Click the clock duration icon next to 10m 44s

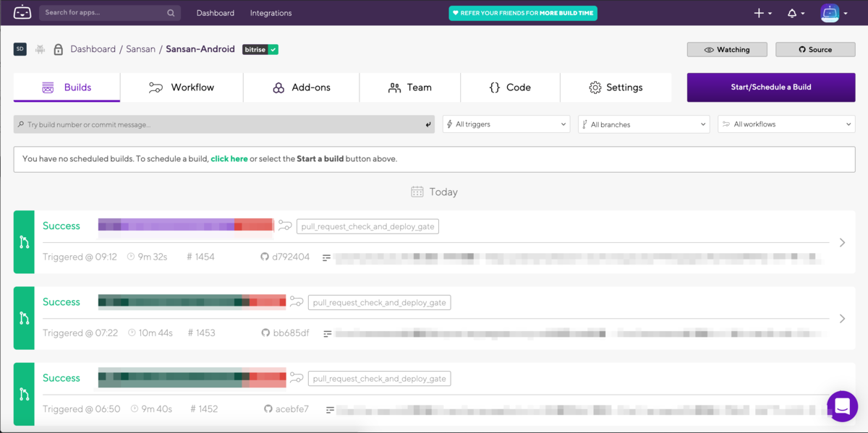point(132,333)
